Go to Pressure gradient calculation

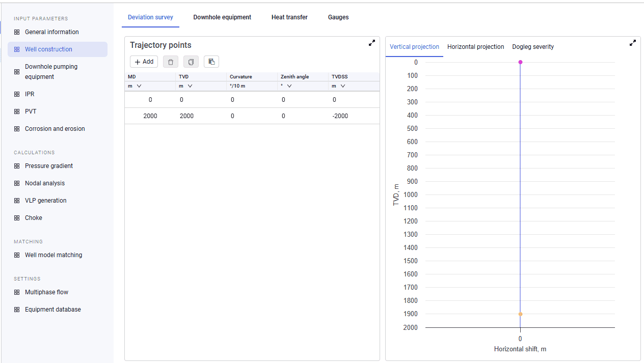click(x=49, y=166)
